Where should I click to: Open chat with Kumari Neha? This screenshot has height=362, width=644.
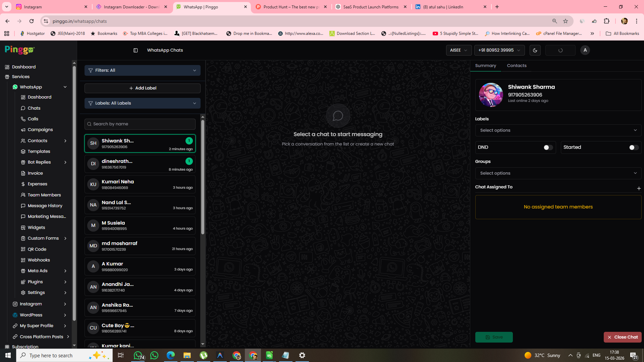coord(140,184)
